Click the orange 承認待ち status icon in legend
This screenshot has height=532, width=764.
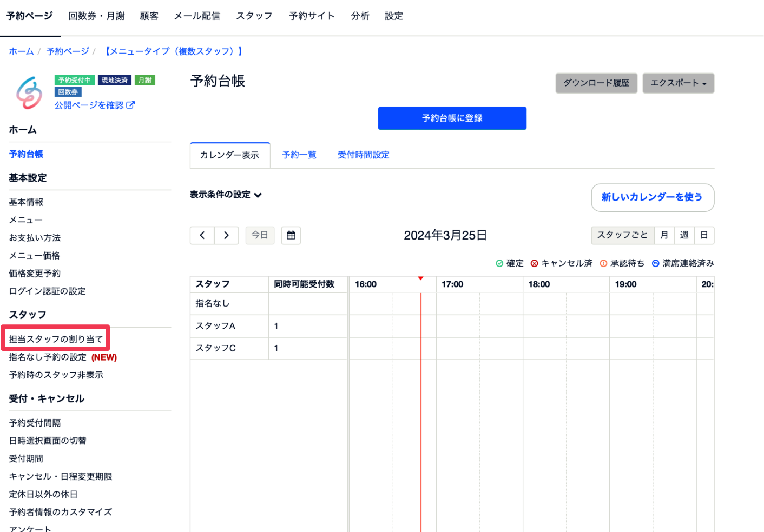tap(603, 263)
